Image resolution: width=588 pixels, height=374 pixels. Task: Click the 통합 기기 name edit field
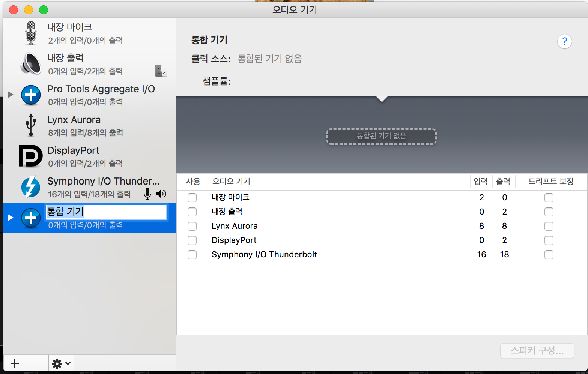coord(106,212)
